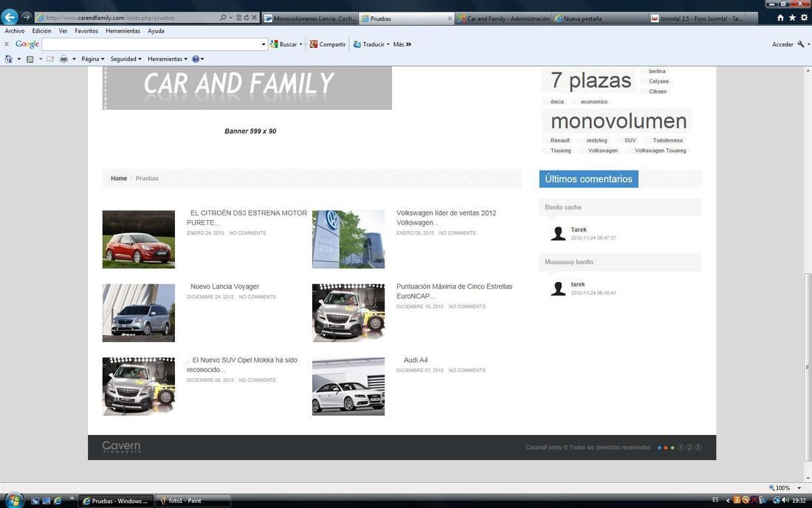Open browser settings with the gear icon
The width and height of the screenshot is (812, 508).
[804, 18]
